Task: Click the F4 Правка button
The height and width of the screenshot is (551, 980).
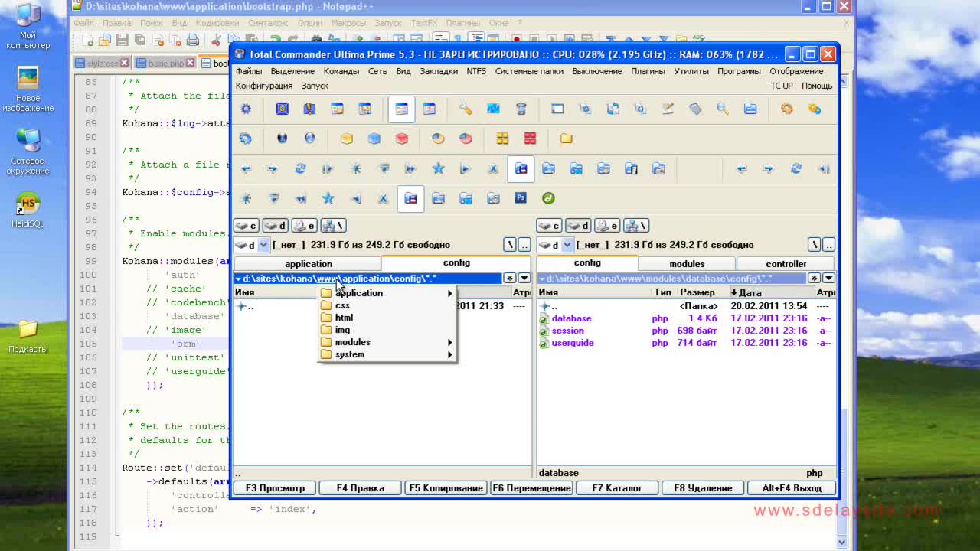Action: pyautogui.click(x=361, y=488)
